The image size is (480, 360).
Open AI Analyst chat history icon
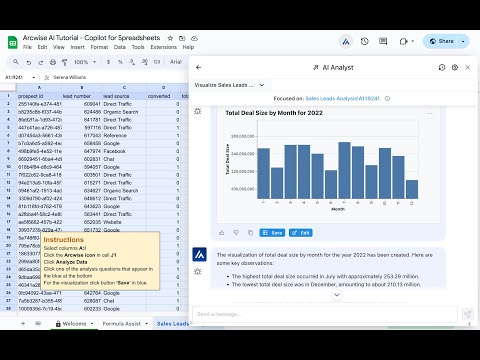coord(442,67)
